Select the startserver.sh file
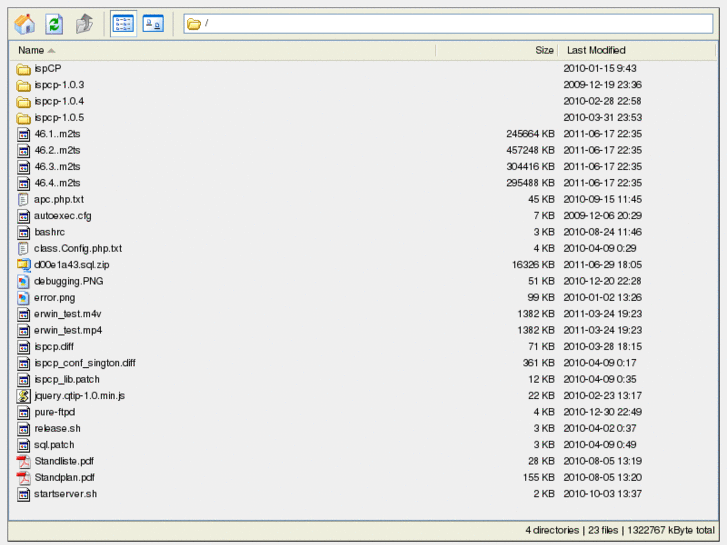Viewport: 727px width, 545px height. (65, 494)
